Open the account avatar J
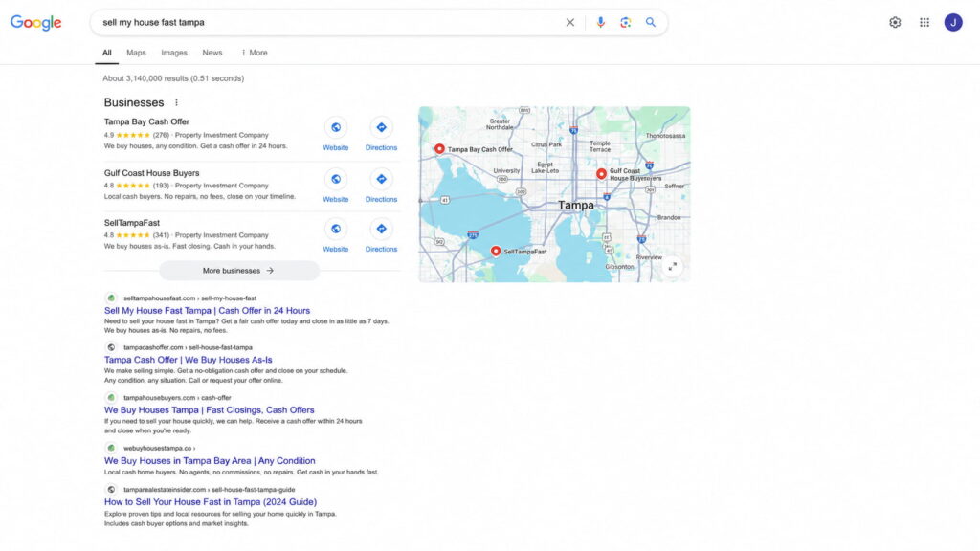The height and width of the screenshot is (551, 980). click(x=953, y=23)
